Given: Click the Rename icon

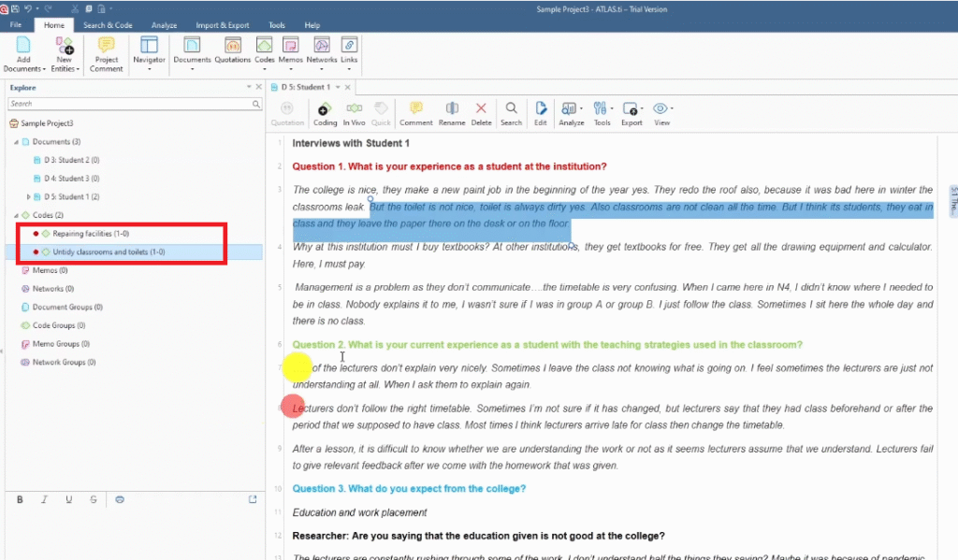Looking at the screenshot, I should (452, 113).
